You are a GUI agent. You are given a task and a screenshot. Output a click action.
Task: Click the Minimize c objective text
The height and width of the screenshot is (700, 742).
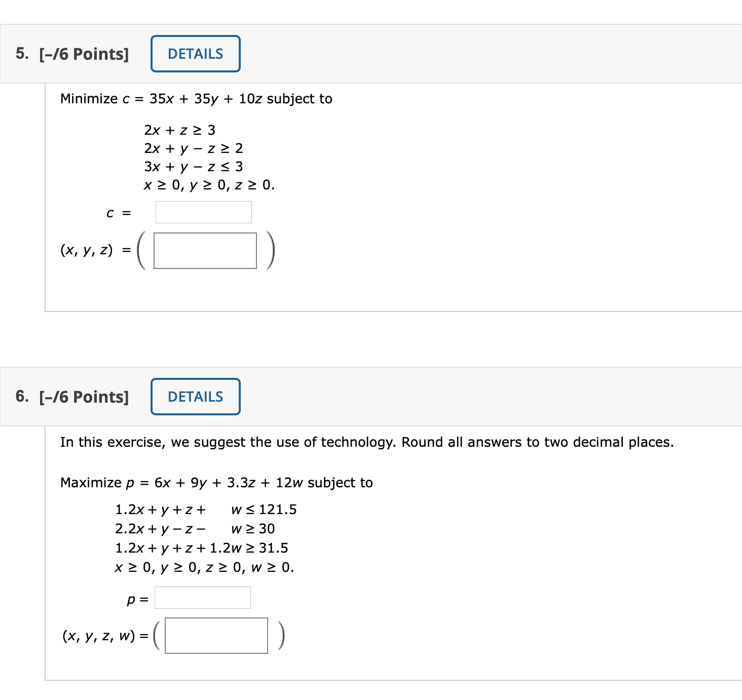point(196,99)
